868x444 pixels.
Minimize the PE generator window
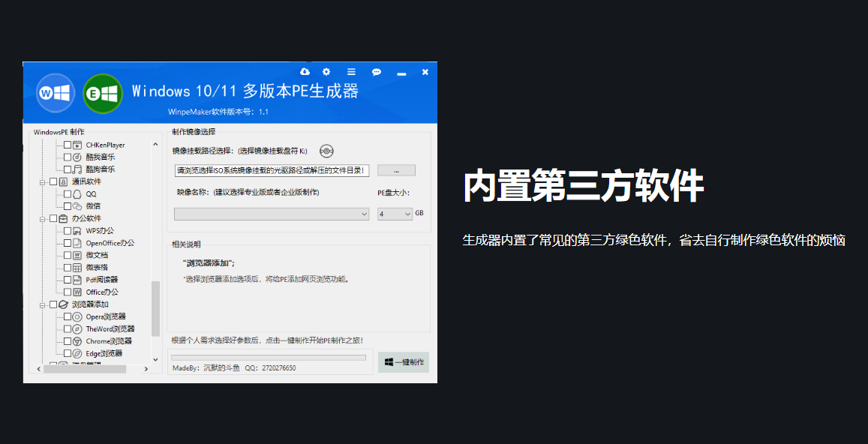point(401,73)
